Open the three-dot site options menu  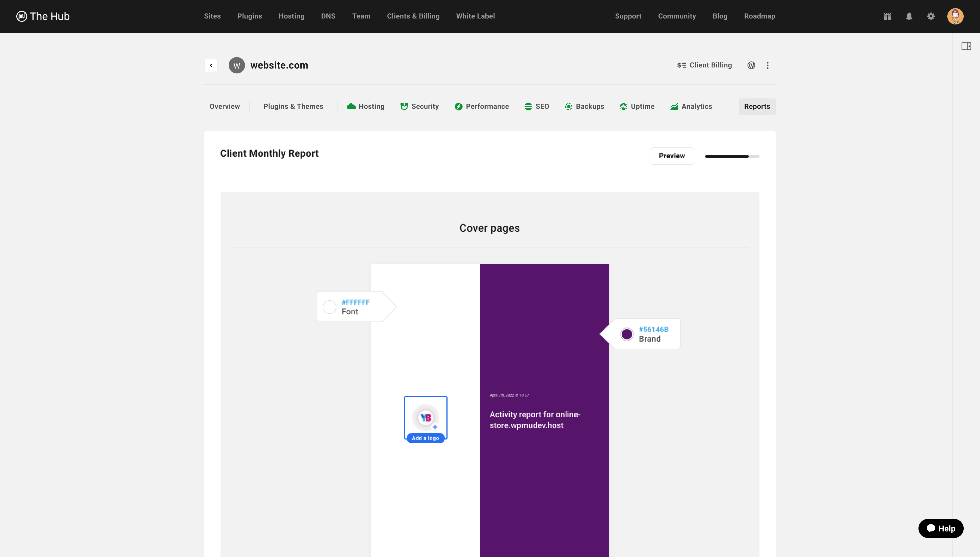click(x=768, y=66)
